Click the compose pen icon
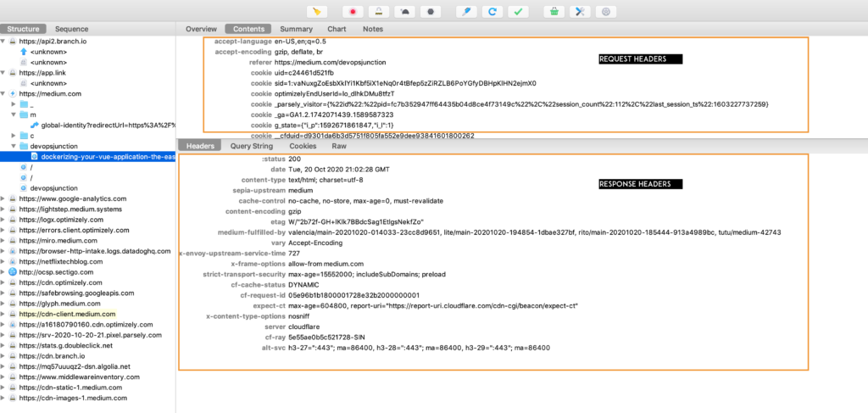Screen dimensions: 868x413 pyautogui.click(x=465, y=12)
